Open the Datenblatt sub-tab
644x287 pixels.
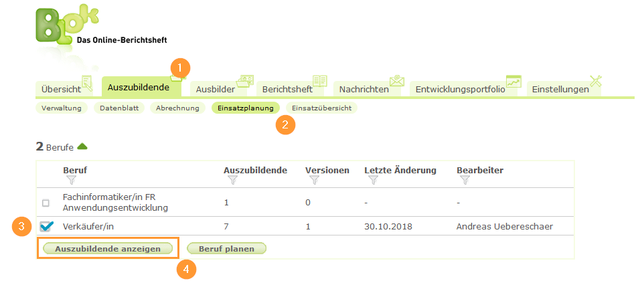[118, 108]
